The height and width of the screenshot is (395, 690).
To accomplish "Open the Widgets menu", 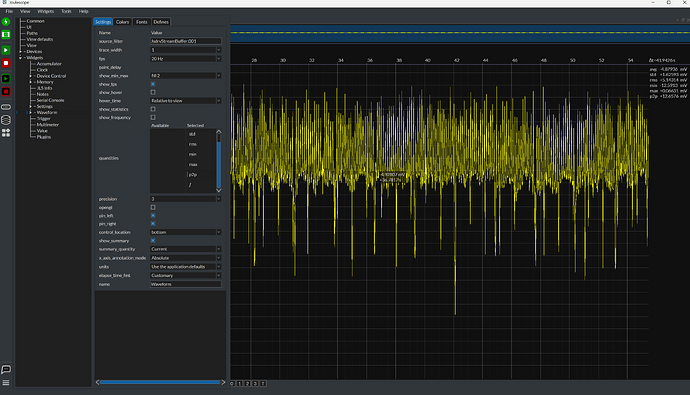I will pyautogui.click(x=45, y=11).
